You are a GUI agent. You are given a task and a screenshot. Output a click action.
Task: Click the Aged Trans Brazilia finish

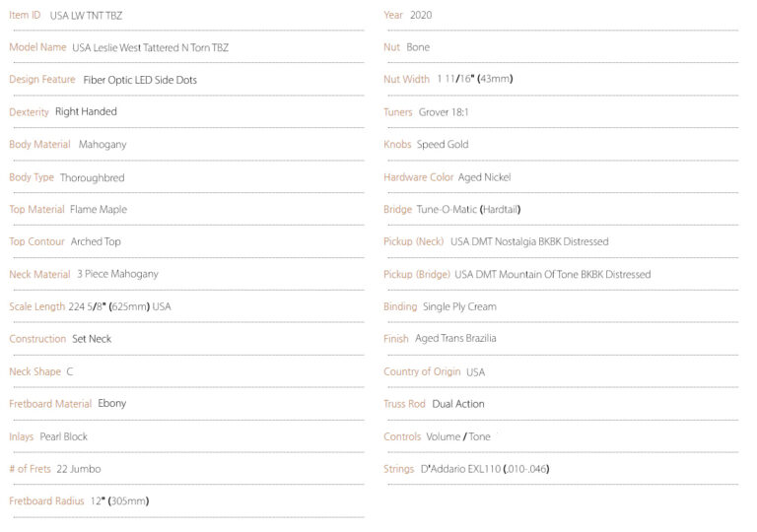(x=455, y=339)
